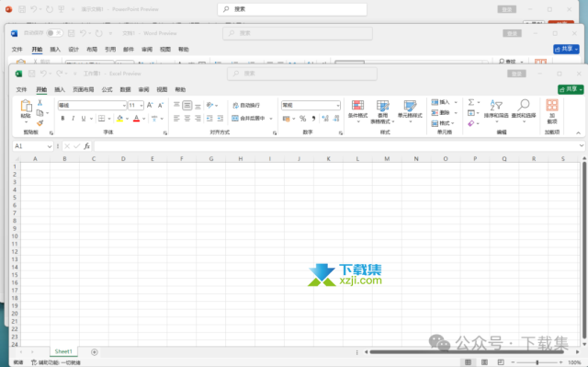Click the comma style icon

tap(313, 119)
